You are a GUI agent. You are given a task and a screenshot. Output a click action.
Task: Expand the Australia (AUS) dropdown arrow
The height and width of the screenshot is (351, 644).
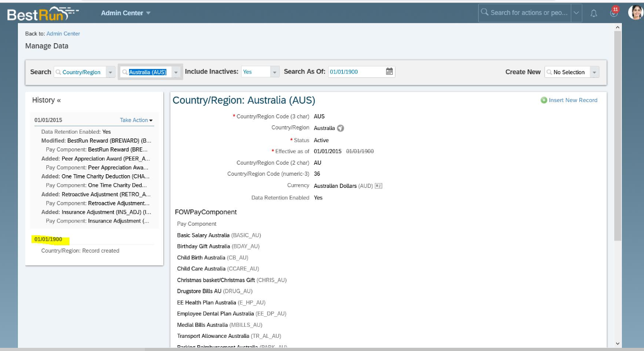point(176,72)
